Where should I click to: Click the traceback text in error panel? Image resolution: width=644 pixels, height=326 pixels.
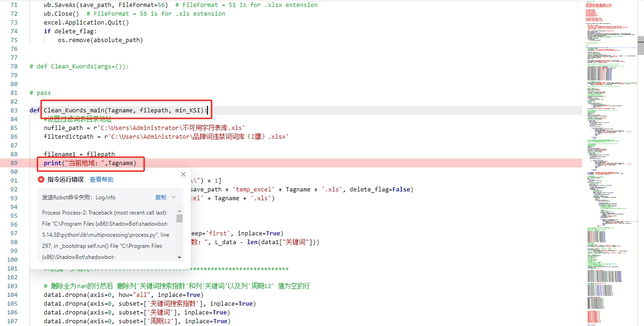click(105, 235)
